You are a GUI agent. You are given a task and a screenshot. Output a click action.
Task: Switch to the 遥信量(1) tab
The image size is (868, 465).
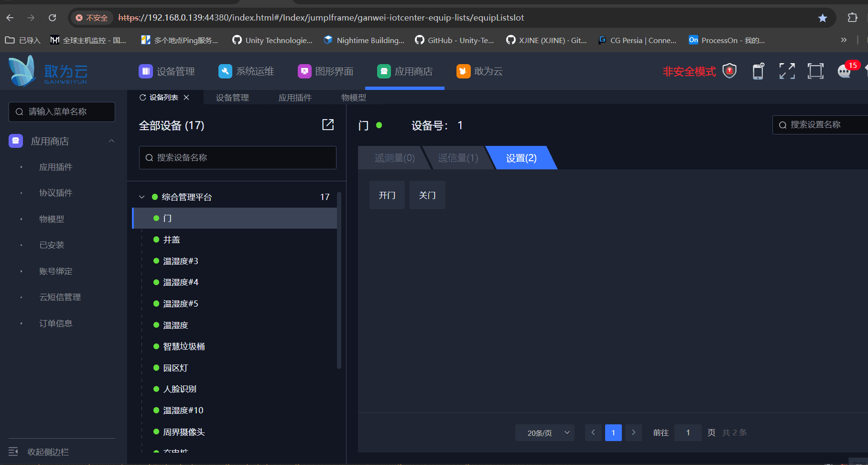(458, 158)
